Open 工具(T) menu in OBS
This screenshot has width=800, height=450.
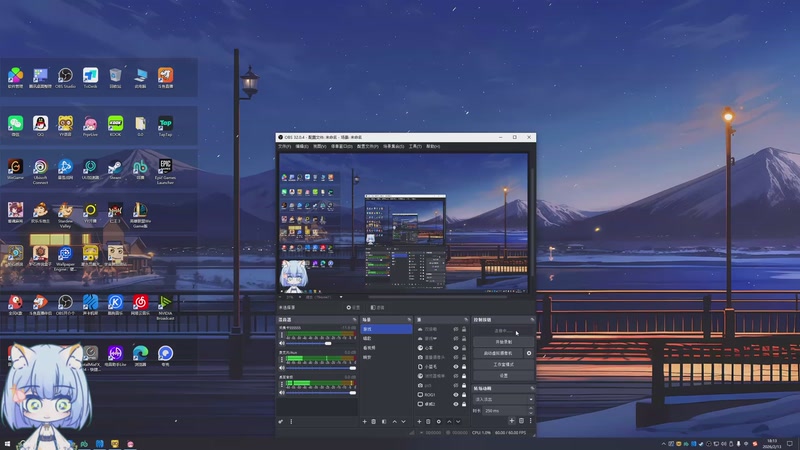click(415, 146)
